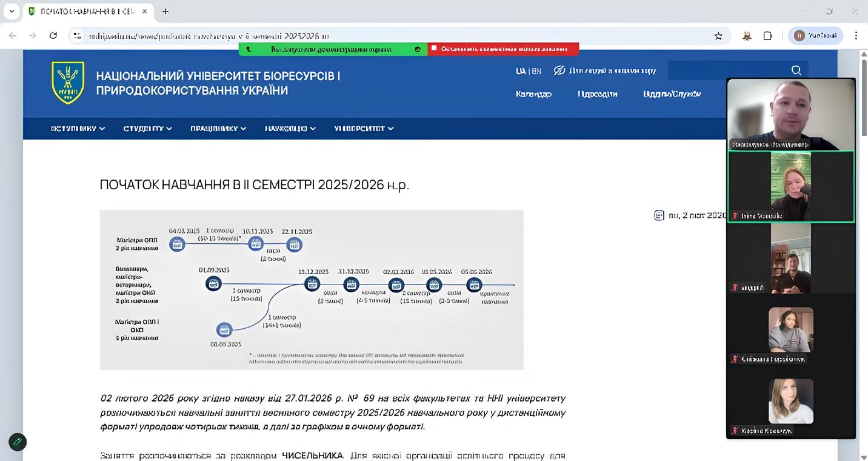Select bottom video tile of person in white top
This screenshot has width=868, height=461.
click(x=791, y=402)
